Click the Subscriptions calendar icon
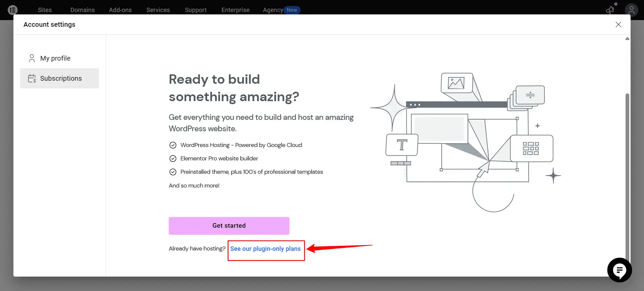The height and width of the screenshot is (291, 644). point(32,78)
